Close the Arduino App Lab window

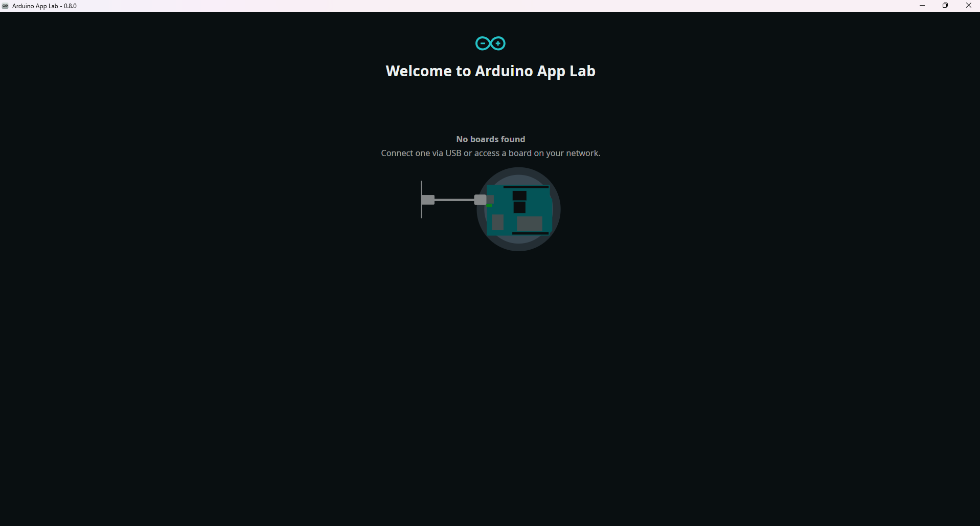pos(968,6)
